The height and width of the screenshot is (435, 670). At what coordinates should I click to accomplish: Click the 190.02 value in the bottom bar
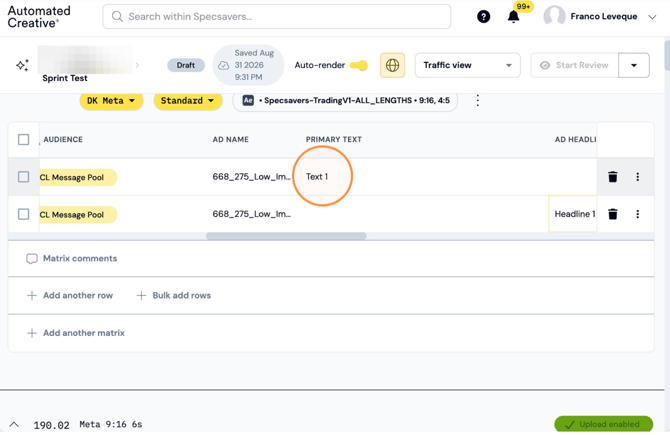pyautogui.click(x=51, y=425)
